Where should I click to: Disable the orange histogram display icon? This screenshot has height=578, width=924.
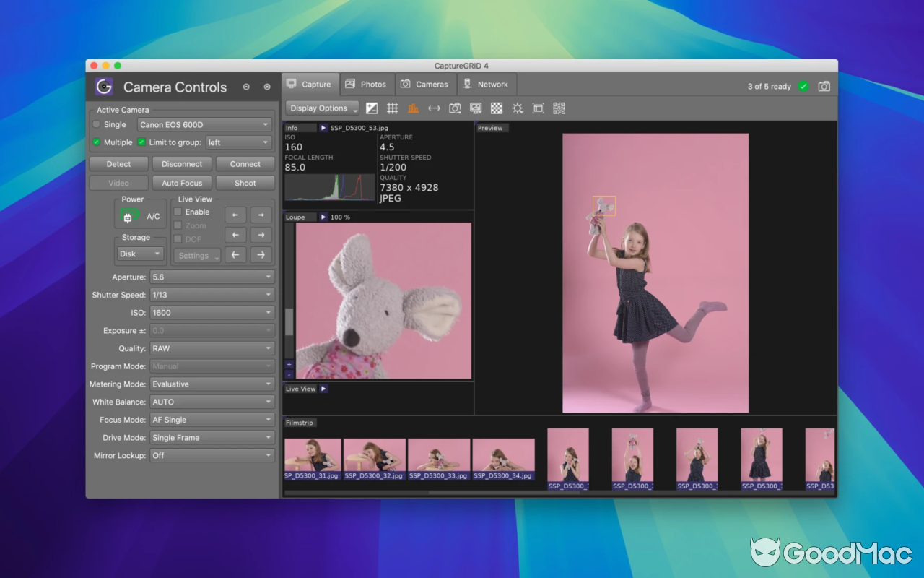click(414, 108)
